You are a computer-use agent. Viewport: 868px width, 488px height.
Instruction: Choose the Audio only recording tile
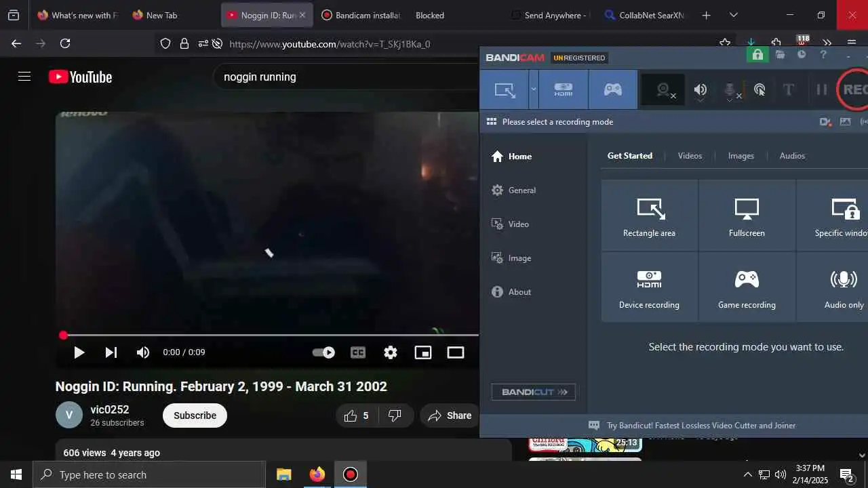coord(833,287)
